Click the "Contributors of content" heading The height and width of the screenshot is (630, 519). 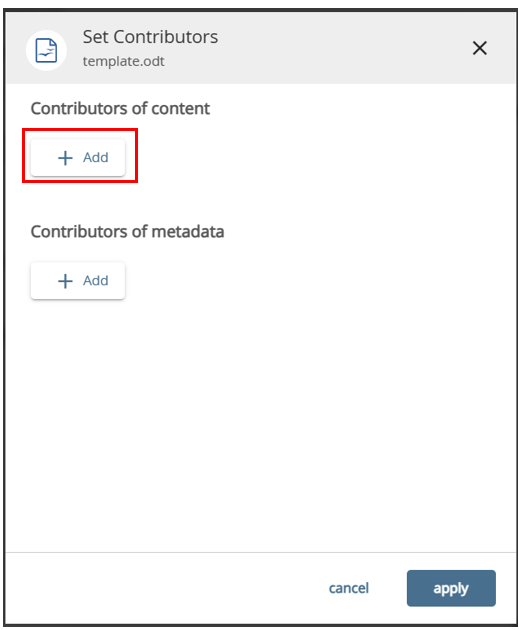(120, 108)
